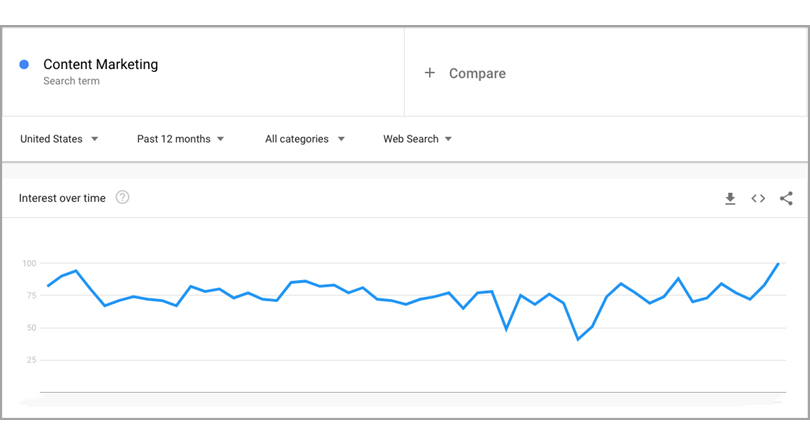Screen dimensions: 810x444
Task: Click the arrow next to All categories
Action: click(x=341, y=139)
